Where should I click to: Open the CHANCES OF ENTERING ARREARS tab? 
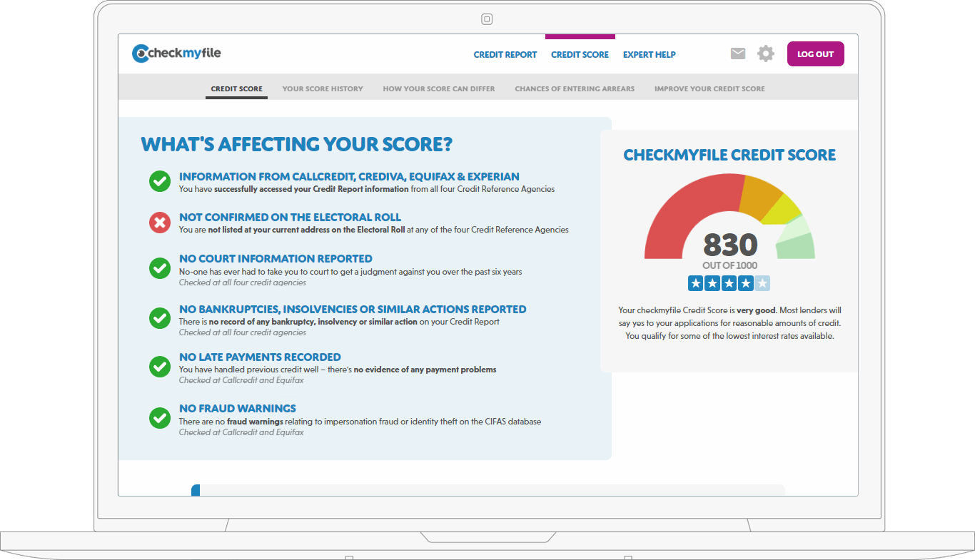575,88
